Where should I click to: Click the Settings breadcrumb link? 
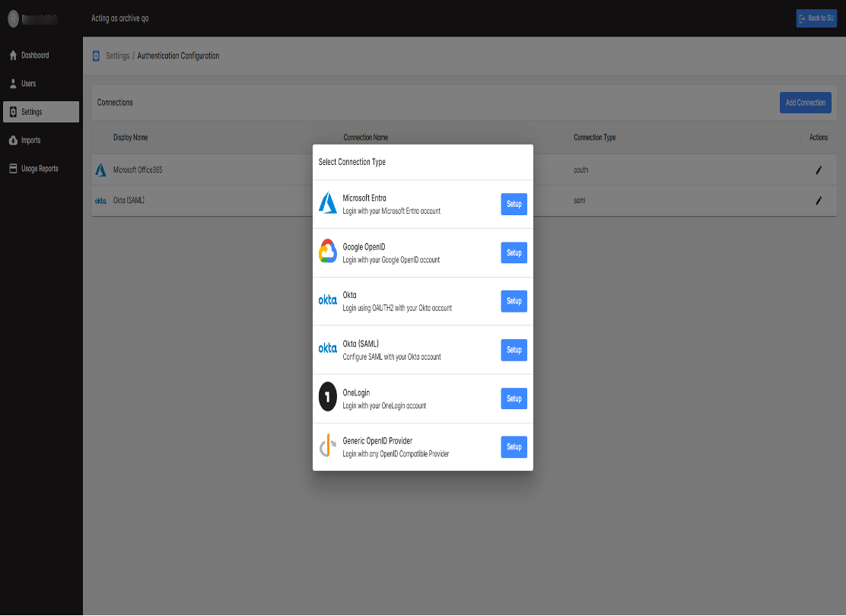(117, 56)
